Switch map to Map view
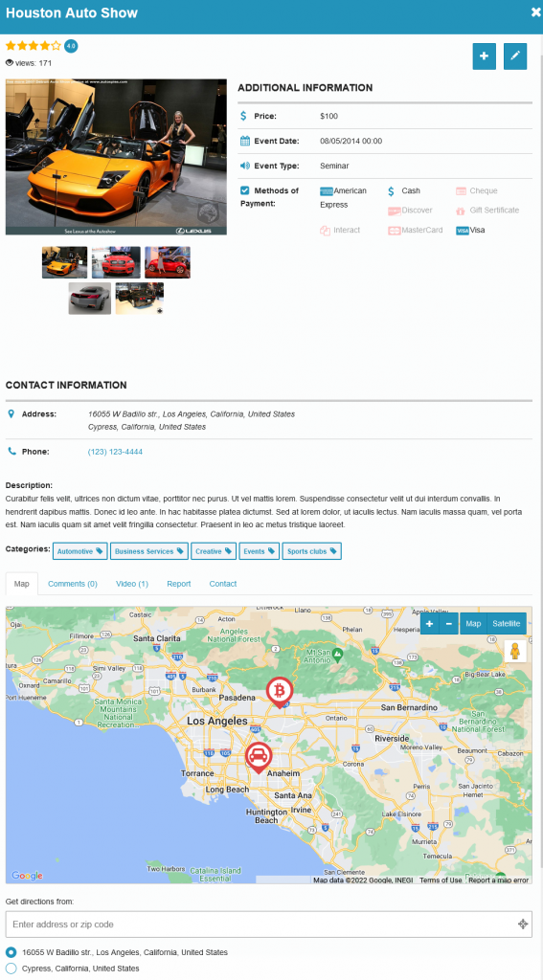Screen dimensions: 543x980 click(473, 624)
